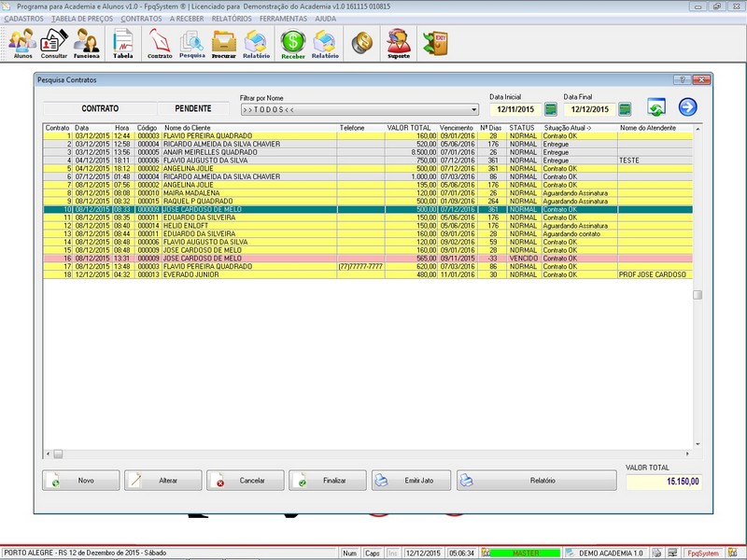Open the Suporte toolbar icon

tap(399, 43)
